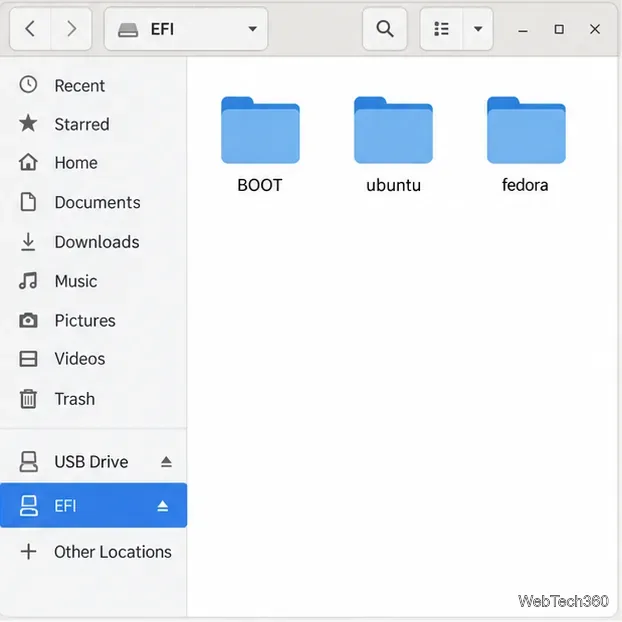Close the Files window
This screenshot has width=622, height=622.
[x=595, y=29]
